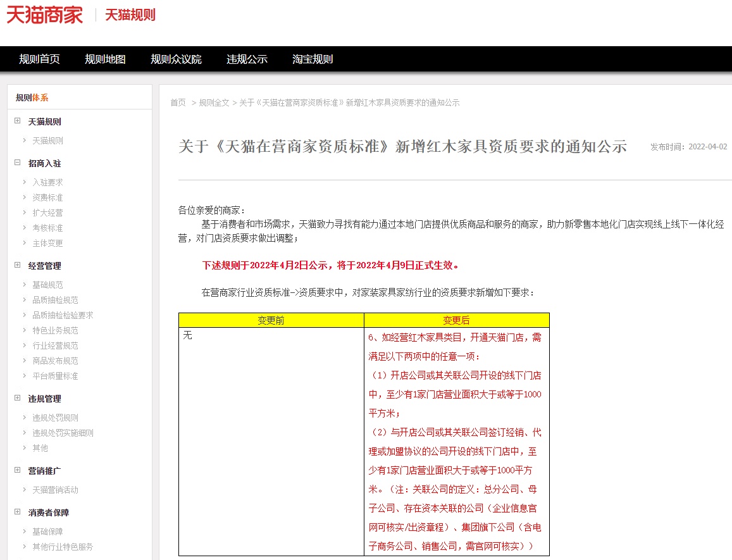Open 违规处罚实施细则 in sidebar
Screen dimensions: 732x560
click(63, 433)
